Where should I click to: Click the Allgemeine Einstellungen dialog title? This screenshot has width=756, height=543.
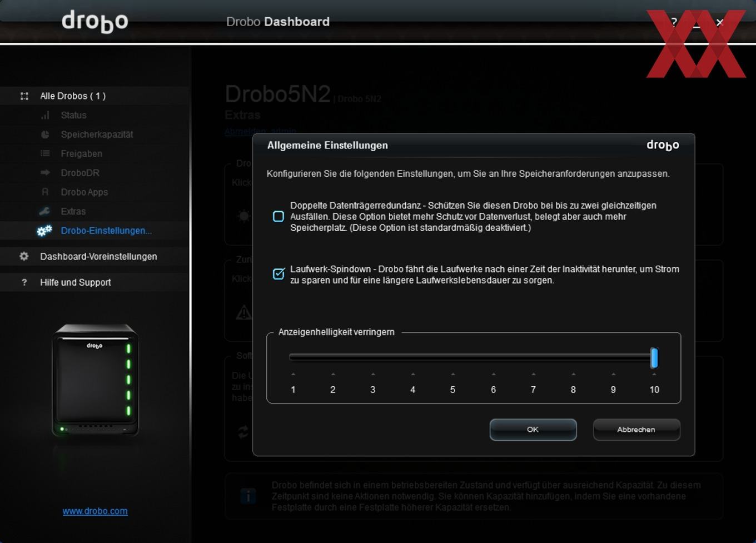(327, 146)
